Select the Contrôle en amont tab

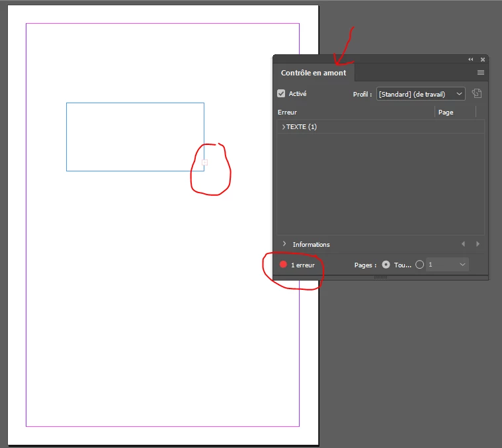(314, 73)
